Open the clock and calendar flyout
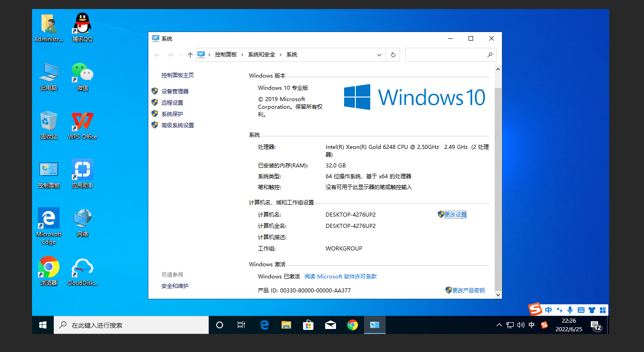The image size is (644, 352). click(x=569, y=325)
